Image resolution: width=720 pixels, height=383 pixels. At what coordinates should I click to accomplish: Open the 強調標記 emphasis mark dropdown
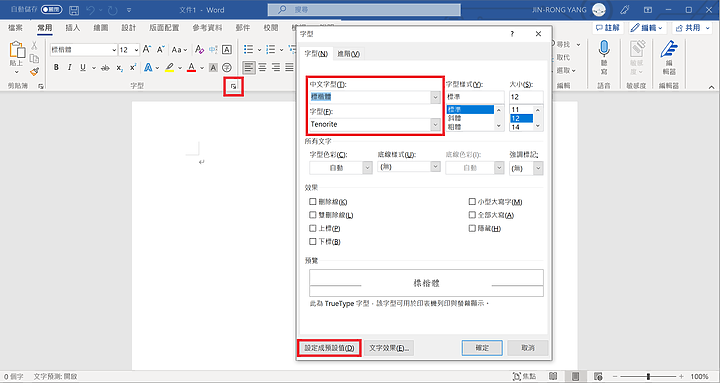coord(538,169)
